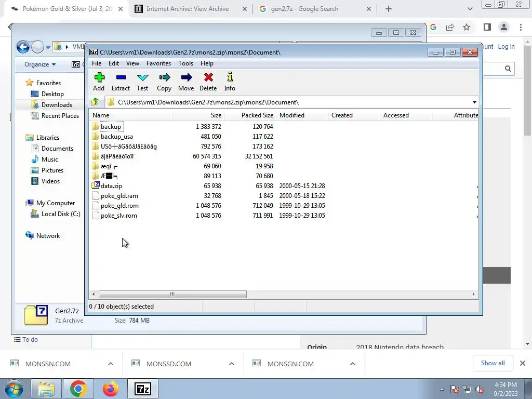
Task: Click the Explorer forward arrow button
Action: 37,47
